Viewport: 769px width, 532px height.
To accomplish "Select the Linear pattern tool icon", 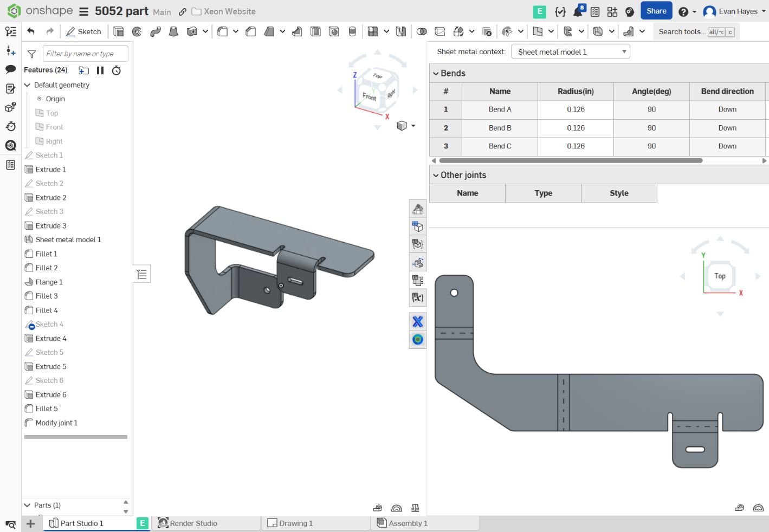I will pos(373,32).
